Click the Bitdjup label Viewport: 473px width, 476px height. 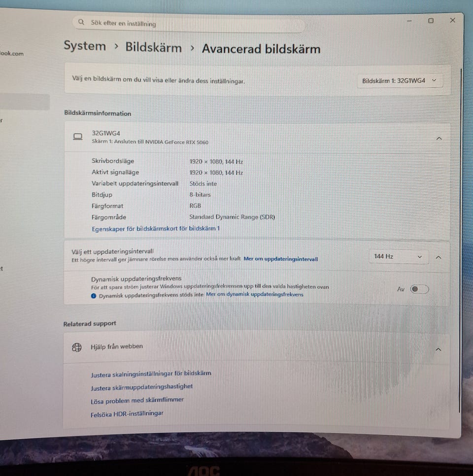coord(102,195)
